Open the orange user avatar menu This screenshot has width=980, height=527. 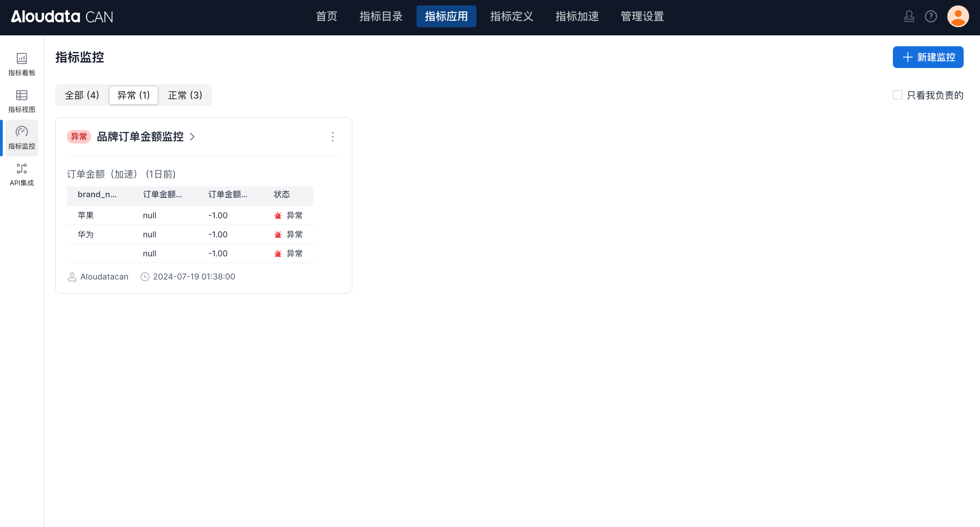[x=958, y=16]
